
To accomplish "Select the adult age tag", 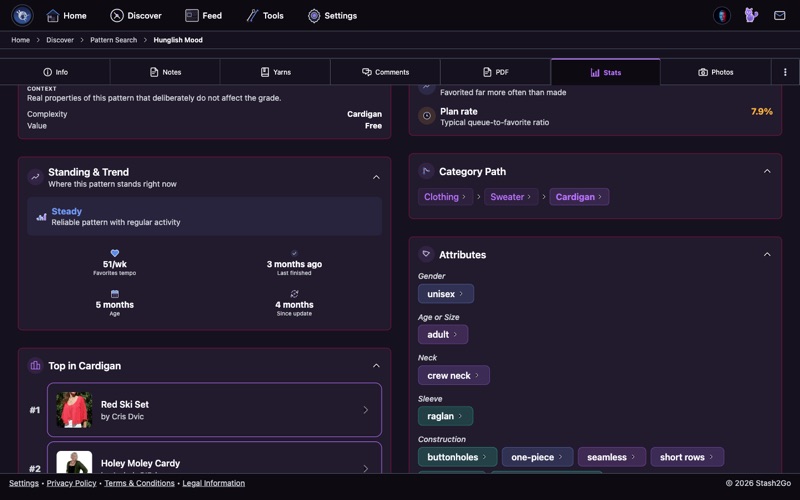I will 443,335.
